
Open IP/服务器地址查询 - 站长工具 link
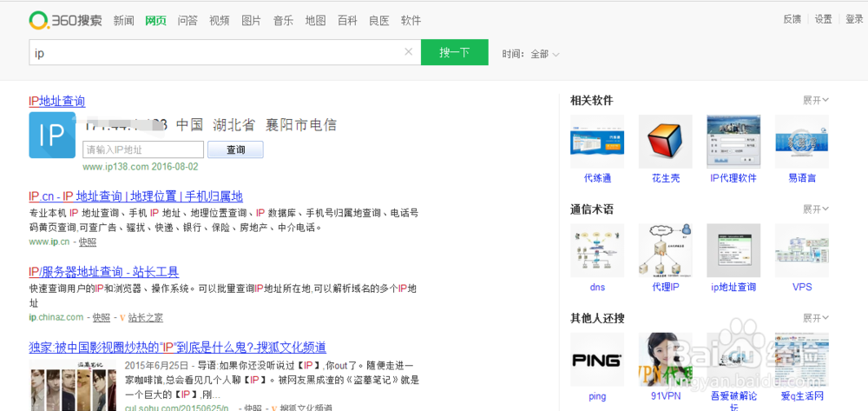click(104, 272)
